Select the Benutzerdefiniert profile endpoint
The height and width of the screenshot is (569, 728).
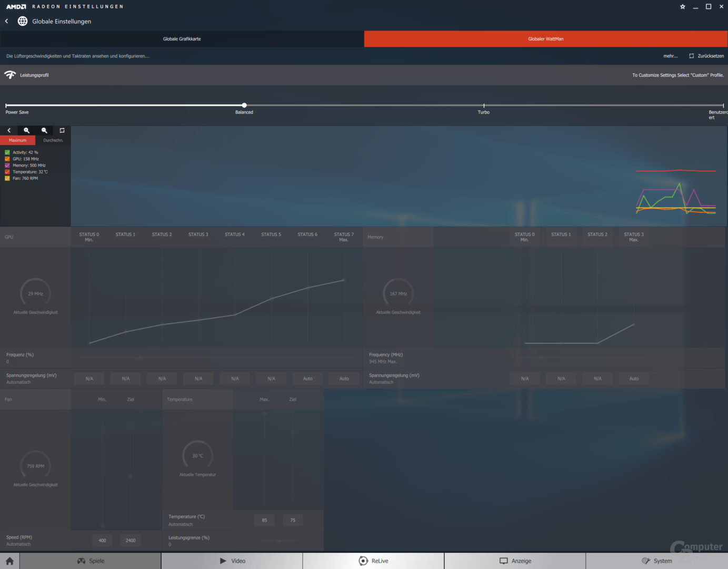point(723,105)
